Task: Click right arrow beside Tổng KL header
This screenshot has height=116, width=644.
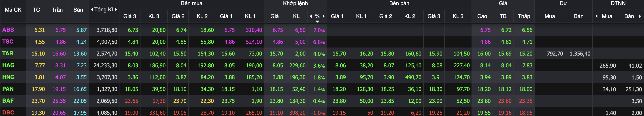Action: 116,10
